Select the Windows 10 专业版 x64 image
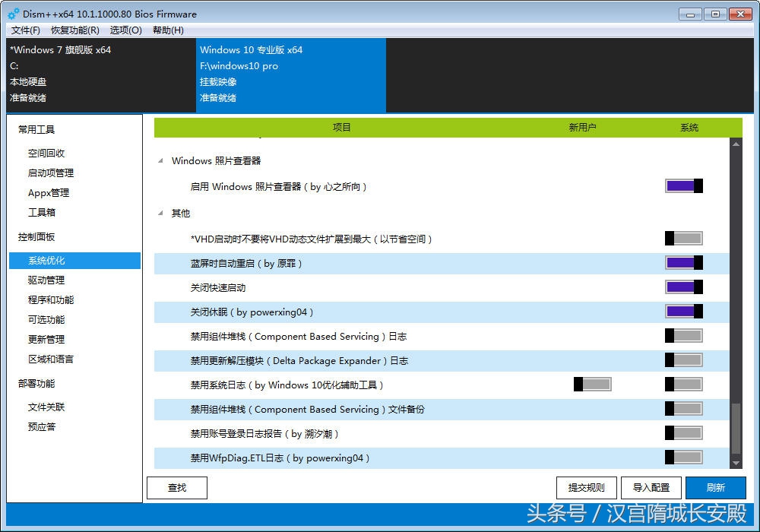Screen dimensions: 760x532 point(291,75)
